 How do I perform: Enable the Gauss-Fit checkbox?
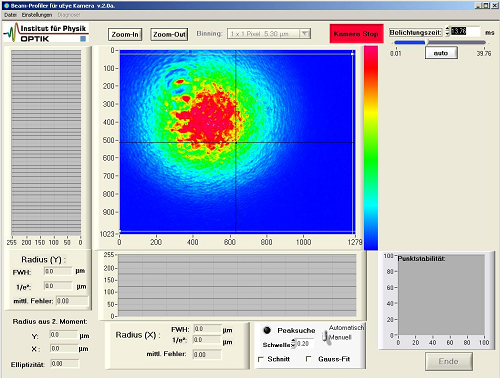pyautogui.click(x=309, y=359)
